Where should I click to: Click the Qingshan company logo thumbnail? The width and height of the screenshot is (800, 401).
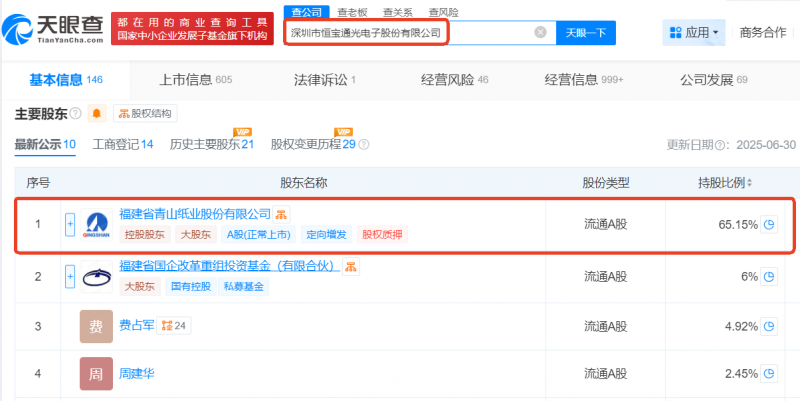pos(96,224)
